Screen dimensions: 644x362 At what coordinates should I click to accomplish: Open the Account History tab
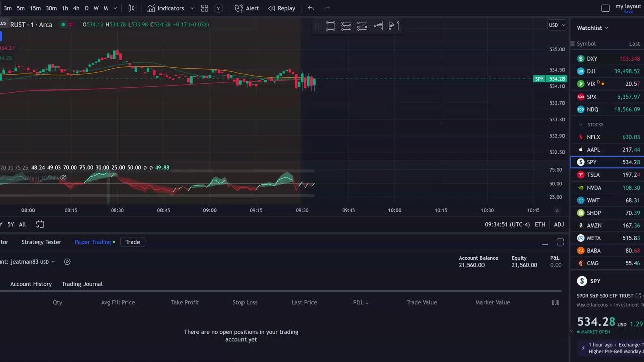(31, 284)
